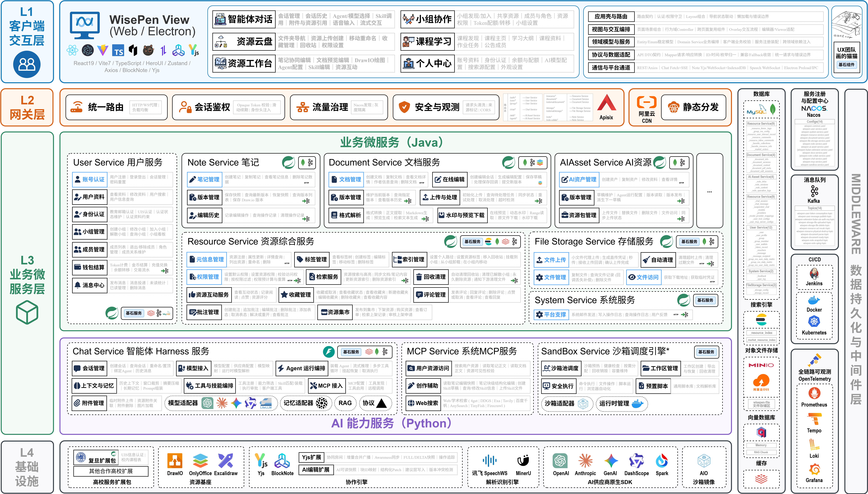Click the Anthropic logo in AI供应商原生SDK
Viewport: 868px width, 494px height.
[585, 461]
